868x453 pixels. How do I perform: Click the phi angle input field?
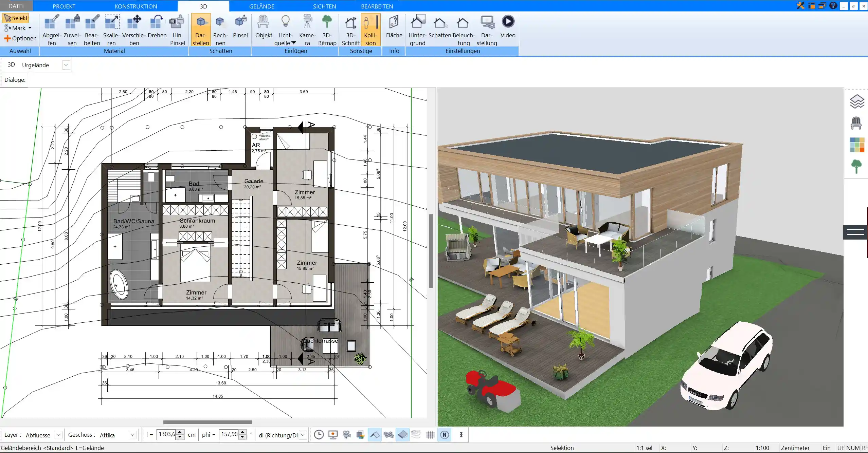229,434
